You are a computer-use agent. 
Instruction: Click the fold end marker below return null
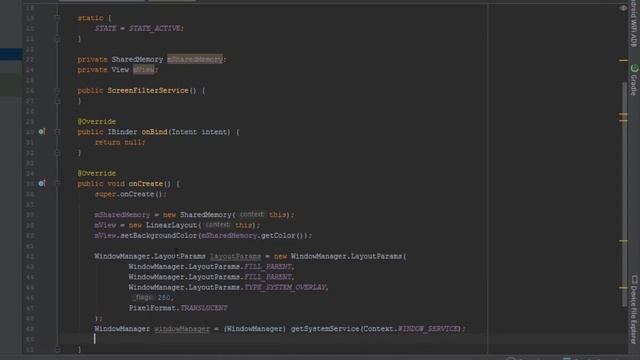[x=58, y=153]
